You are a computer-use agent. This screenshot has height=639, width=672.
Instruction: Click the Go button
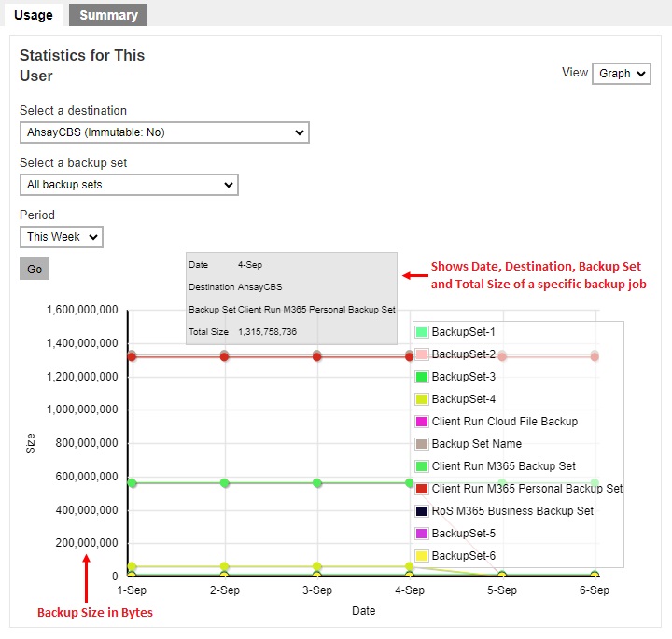(x=35, y=269)
